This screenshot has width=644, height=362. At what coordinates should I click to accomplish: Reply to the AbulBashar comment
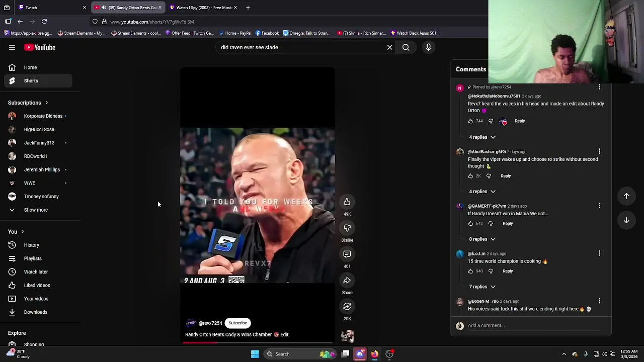point(506,176)
